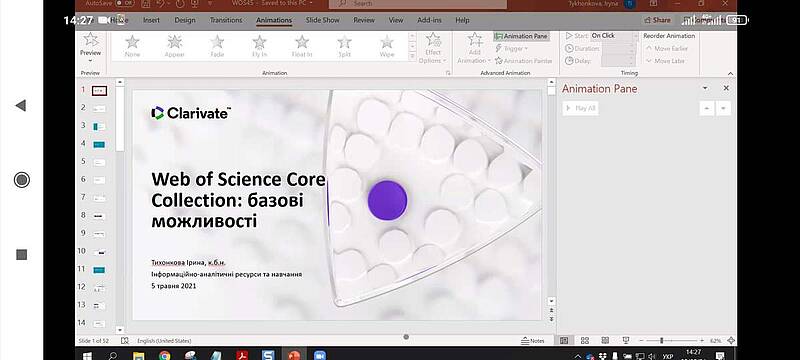Toggle the Animation Pane button

(x=521, y=36)
